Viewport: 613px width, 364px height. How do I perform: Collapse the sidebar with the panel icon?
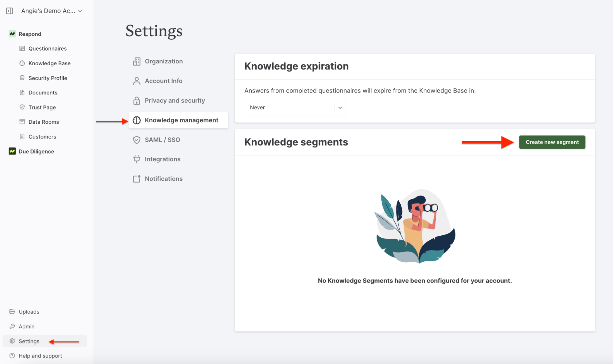point(10,11)
